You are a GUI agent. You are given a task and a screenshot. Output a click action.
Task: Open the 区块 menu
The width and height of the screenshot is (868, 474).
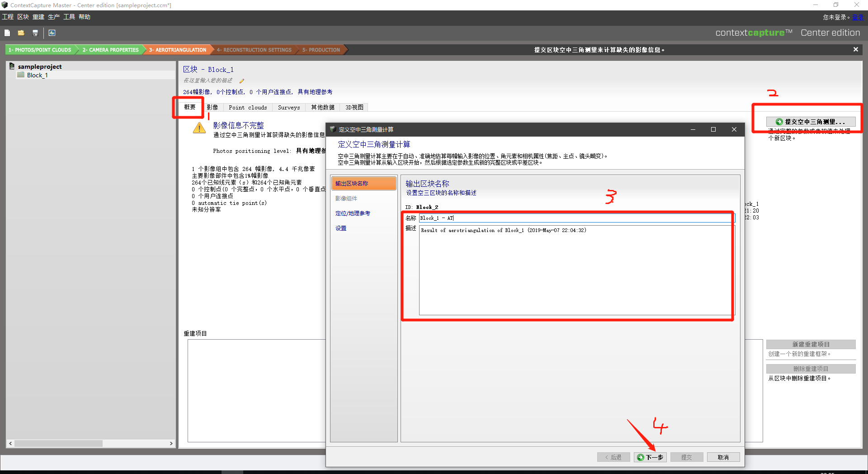(23, 17)
